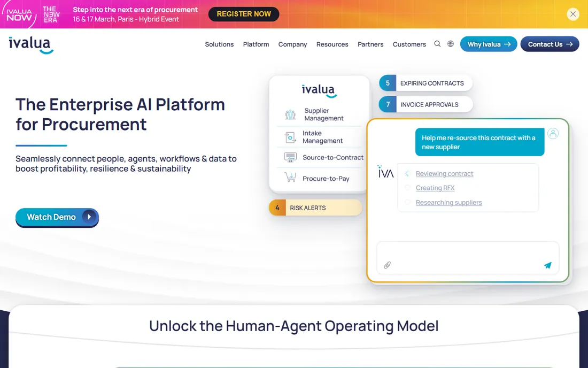The image size is (588, 368).
Task: Click the Intake Management label
Action: click(x=322, y=137)
